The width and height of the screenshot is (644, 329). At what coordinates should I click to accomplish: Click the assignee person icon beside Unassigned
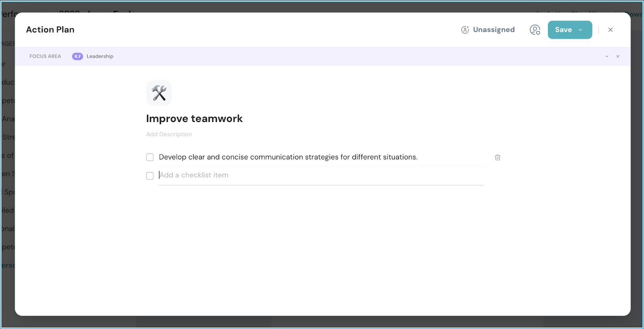point(465,30)
